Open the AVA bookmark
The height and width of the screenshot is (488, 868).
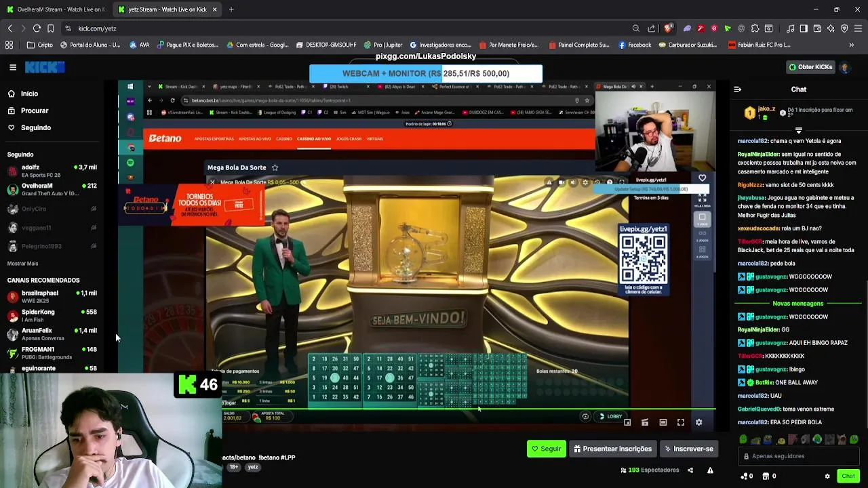[x=138, y=45]
